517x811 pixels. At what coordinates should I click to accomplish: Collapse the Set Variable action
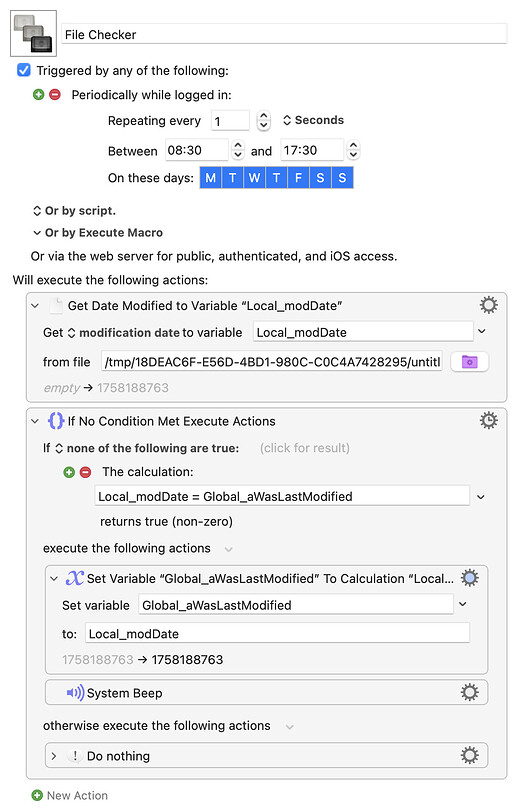point(54,578)
